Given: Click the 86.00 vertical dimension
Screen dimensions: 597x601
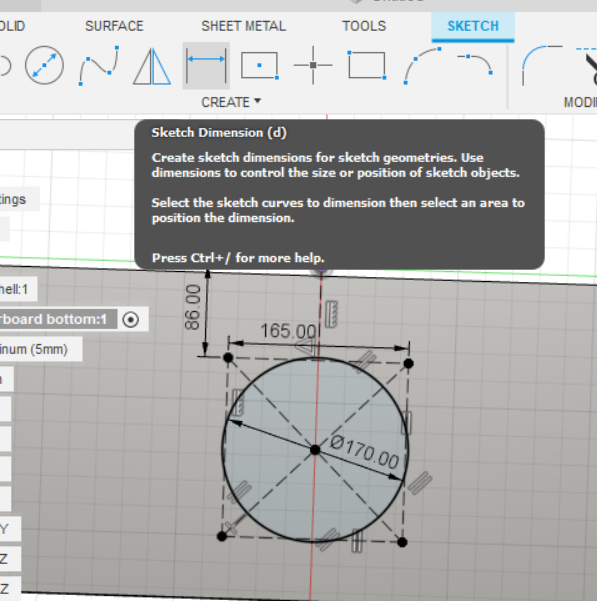Looking at the screenshot, I should [x=192, y=307].
